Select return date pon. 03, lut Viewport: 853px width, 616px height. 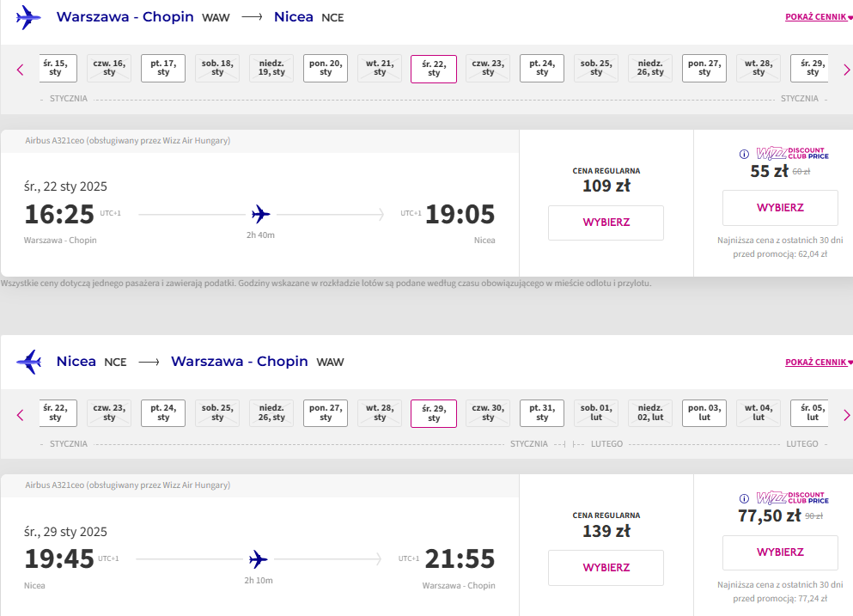pos(704,413)
